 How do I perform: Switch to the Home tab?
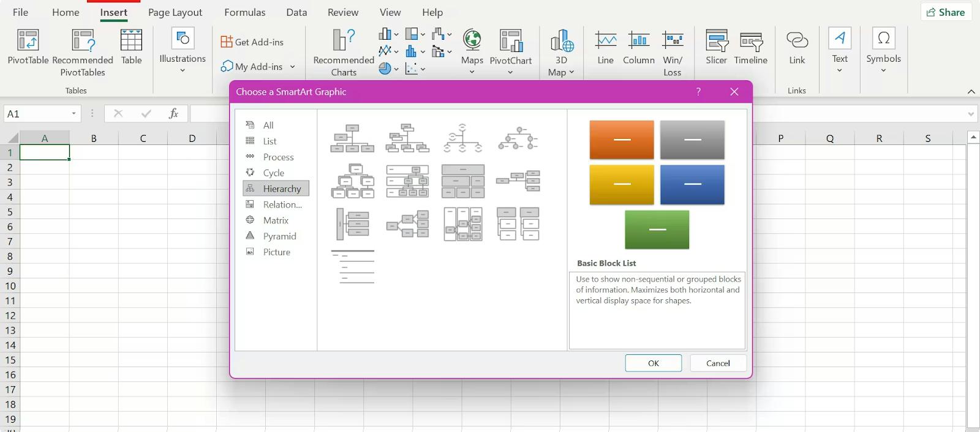66,12
